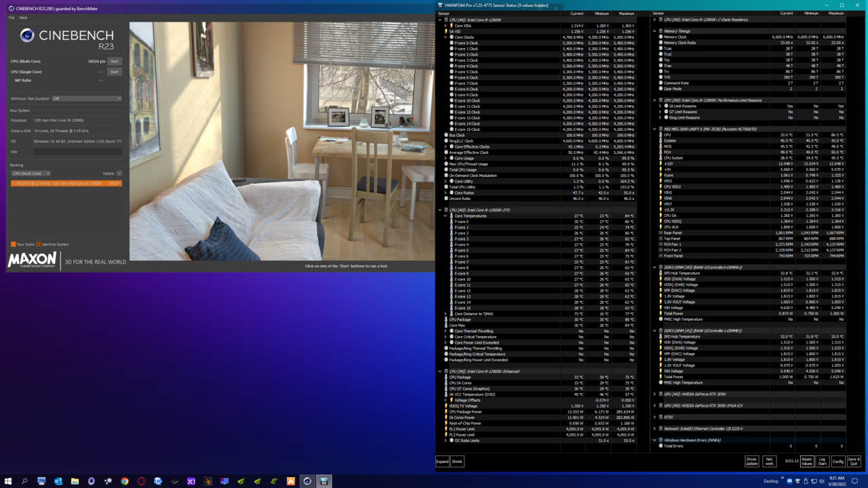Image resolution: width=868 pixels, height=488 pixels.
Task: Open the Help menu in Cinebench
Action: pos(23,18)
